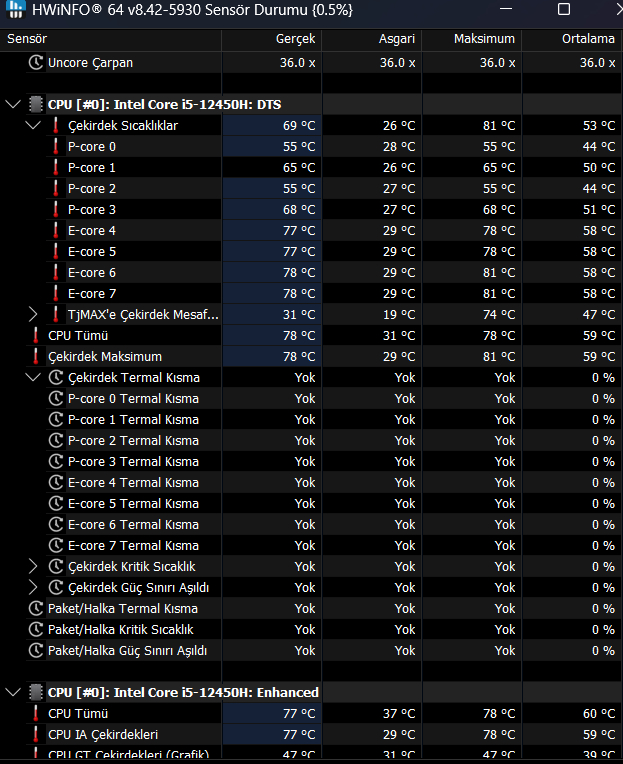
Task: Click thermometer icon of E-core 7
Action: (x=56, y=293)
